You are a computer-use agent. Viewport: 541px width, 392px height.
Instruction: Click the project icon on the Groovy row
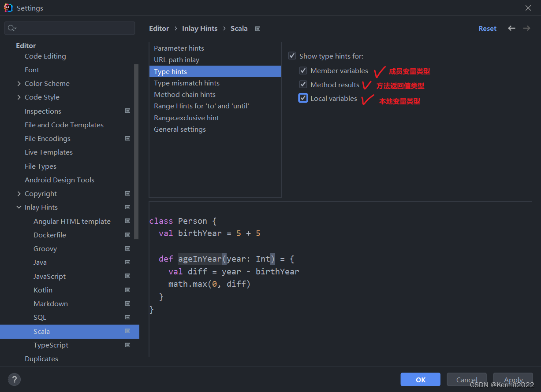click(x=127, y=248)
